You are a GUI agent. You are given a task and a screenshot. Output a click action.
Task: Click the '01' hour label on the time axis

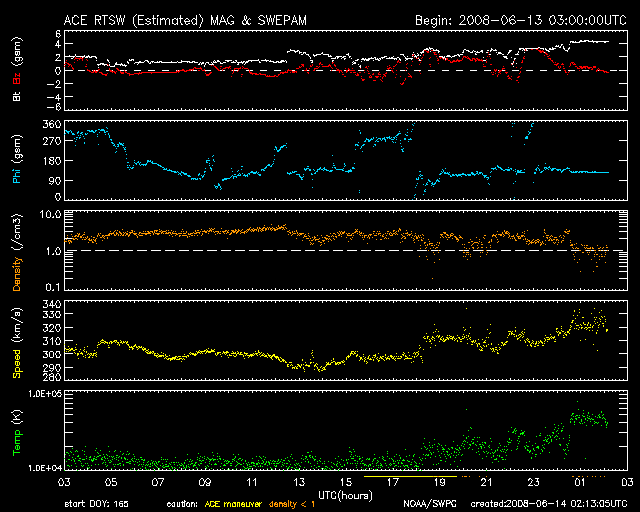tap(580, 483)
